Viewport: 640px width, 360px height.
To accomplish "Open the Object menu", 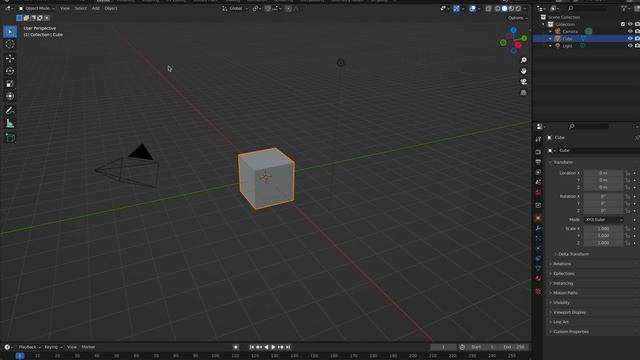I will click(x=111, y=9).
